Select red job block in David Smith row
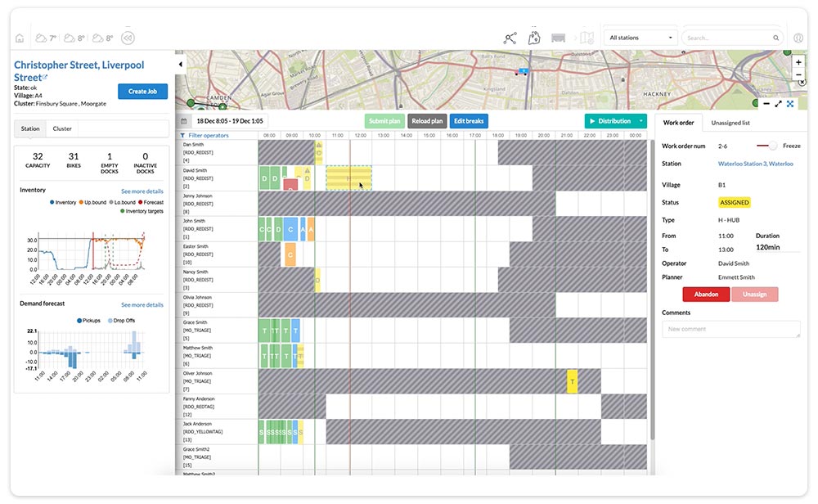 pos(290,185)
